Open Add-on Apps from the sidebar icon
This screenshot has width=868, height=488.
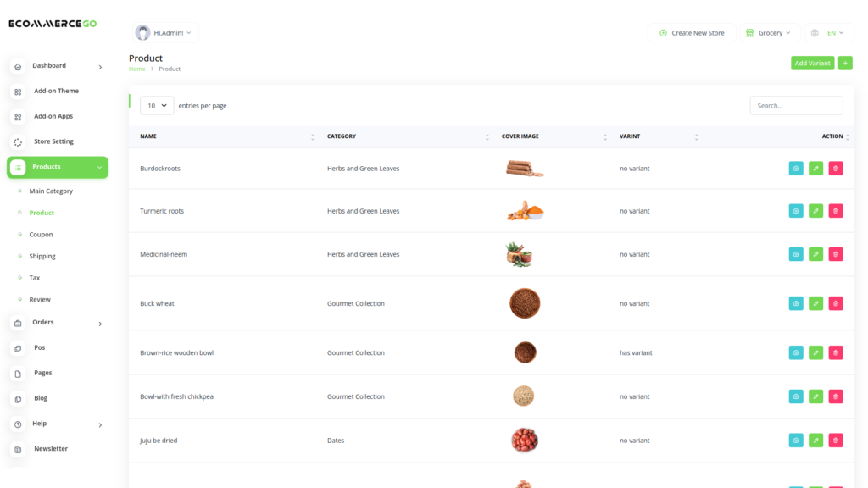17,116
